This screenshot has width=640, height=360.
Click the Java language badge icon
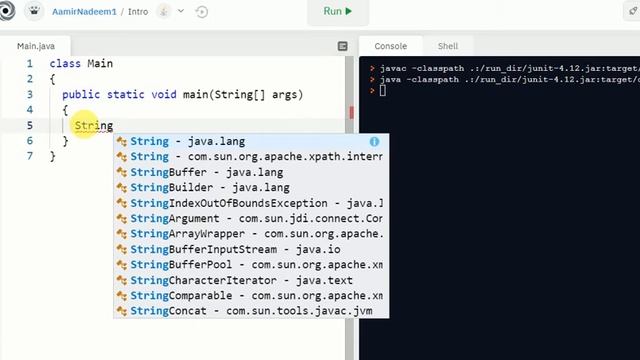point(164,11)
